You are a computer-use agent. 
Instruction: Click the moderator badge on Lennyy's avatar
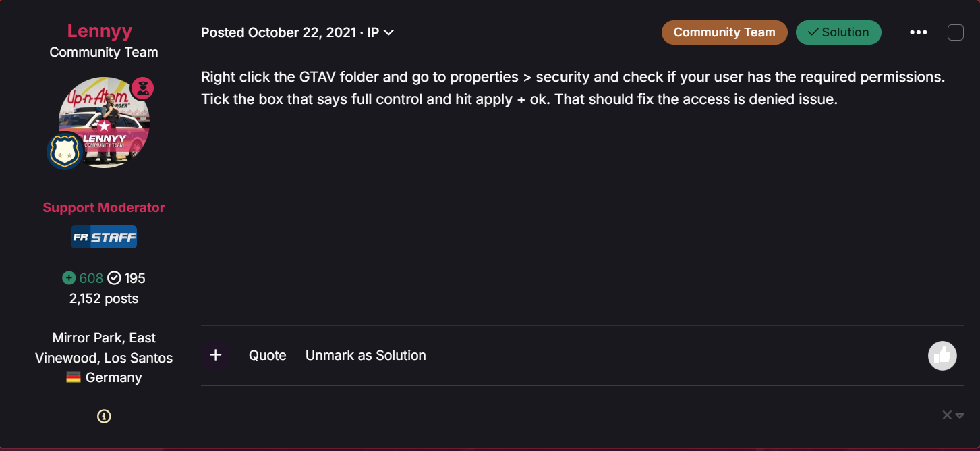pyautogui.click(x=142, y=88)
